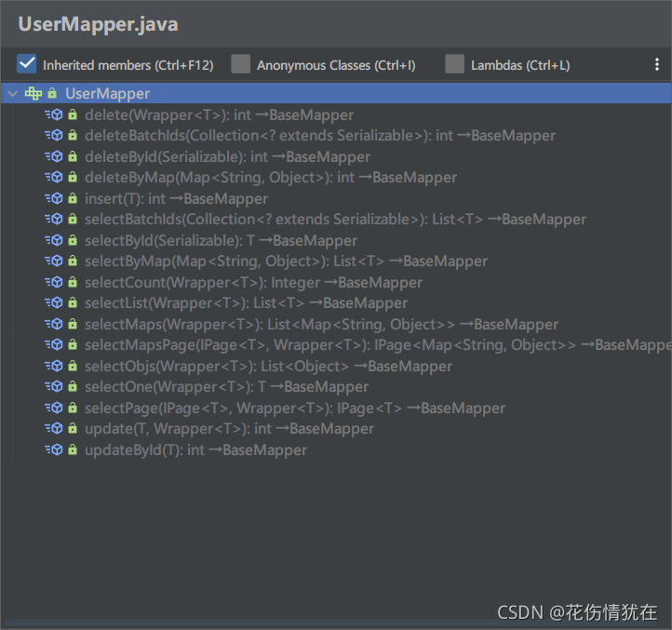672x630 pixels.
Task: Open the three-dot options menu
Action: (656, 65)
